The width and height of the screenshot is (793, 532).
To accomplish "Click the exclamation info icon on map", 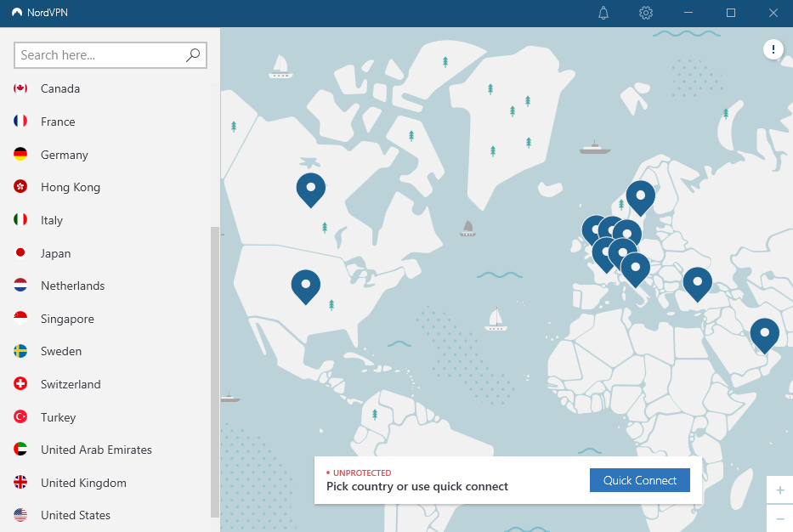I will click(773, 49).
